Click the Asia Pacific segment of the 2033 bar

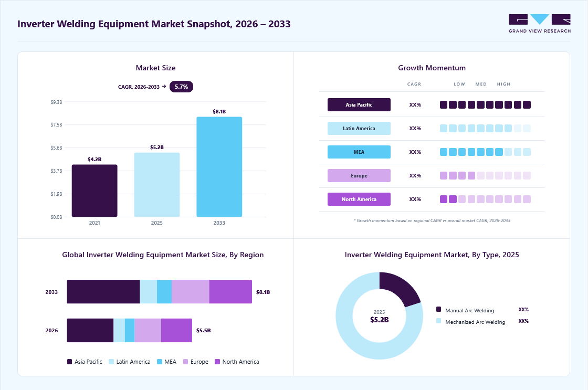103,291
